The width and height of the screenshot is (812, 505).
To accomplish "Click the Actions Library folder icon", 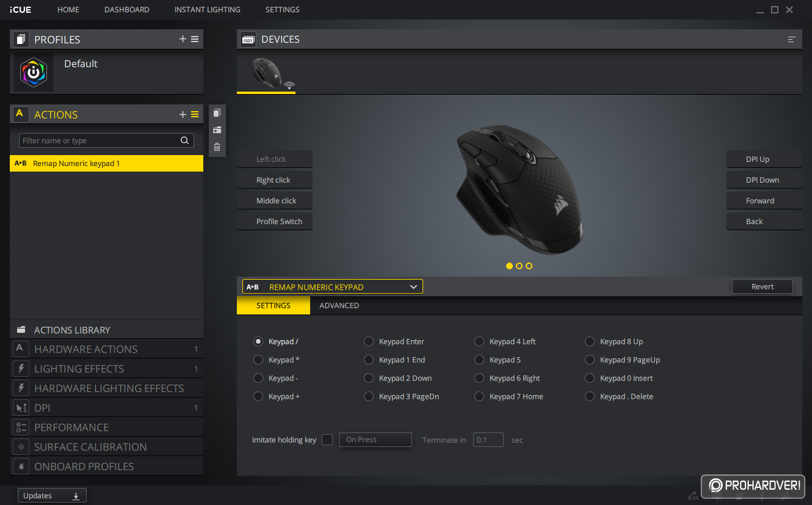I will click(x=21, y=330).
